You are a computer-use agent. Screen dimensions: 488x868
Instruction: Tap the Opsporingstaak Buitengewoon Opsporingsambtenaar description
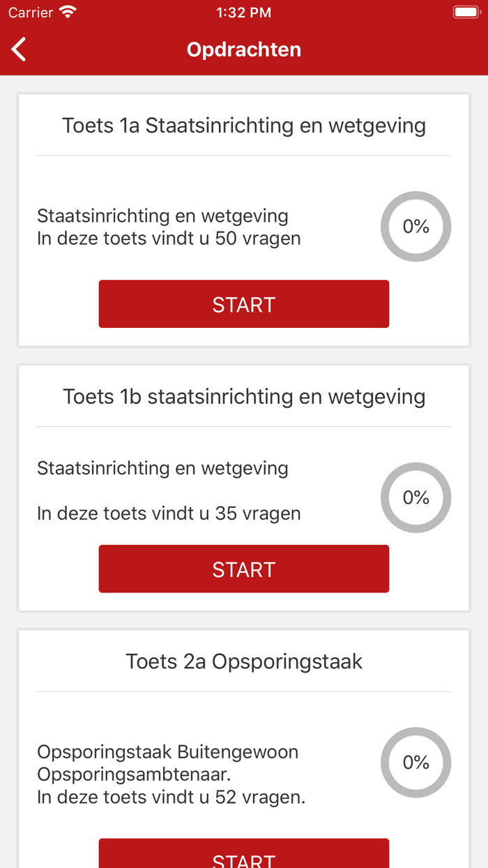(x=167, y=763)
